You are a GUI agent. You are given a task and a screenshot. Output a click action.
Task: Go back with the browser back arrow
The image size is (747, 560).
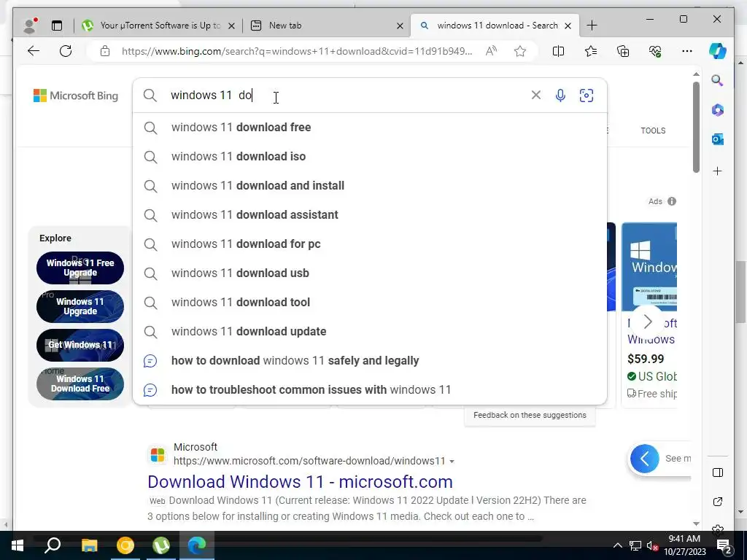pyautogui.click(x=34, y=51)
